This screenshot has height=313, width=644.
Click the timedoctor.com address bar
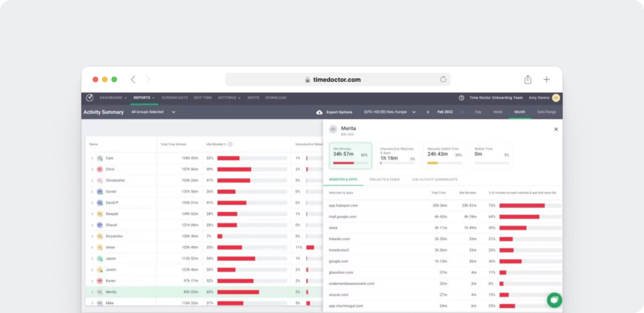tap(338, 80)
